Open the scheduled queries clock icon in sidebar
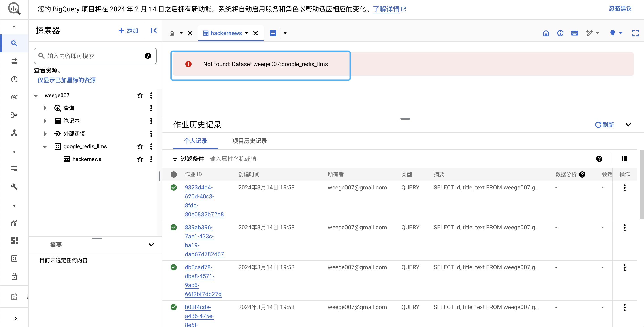 (x=14, y=79)
